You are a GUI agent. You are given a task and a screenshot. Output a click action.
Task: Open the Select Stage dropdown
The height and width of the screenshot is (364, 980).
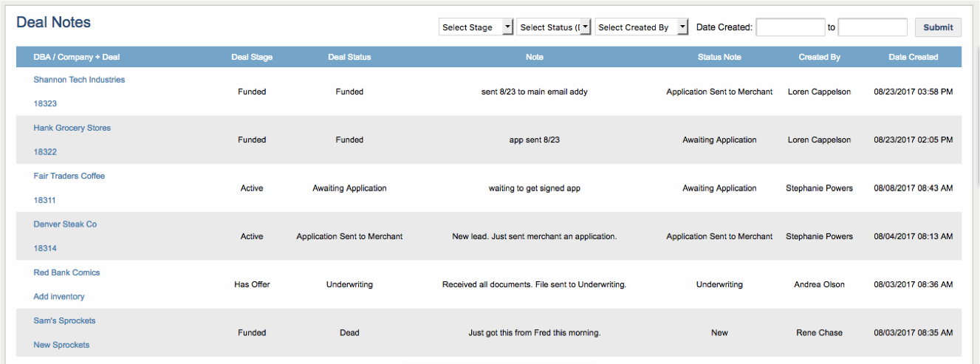[x=476, y=27]
